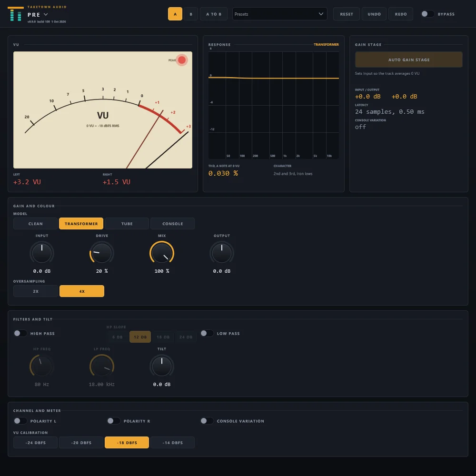Click the red PEAK indicator light
This screenshot has height=476, width=476.
(182, 60)
